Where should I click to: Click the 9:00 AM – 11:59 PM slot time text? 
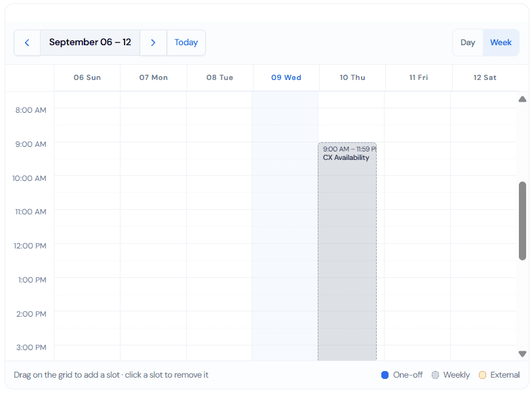pyautogui.click(x=349, y=149)
